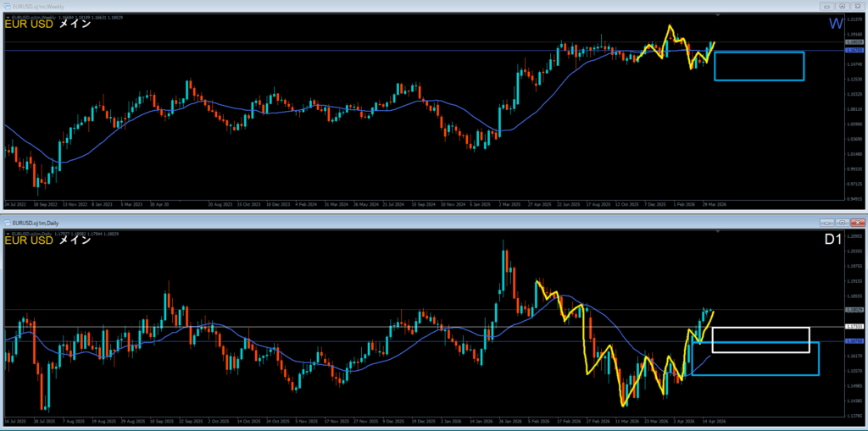The height and width of the screenshot is (431, 868).
Task: Click the '16 Jul 2025' date on Daily time axis
Action: click(14, 421)
